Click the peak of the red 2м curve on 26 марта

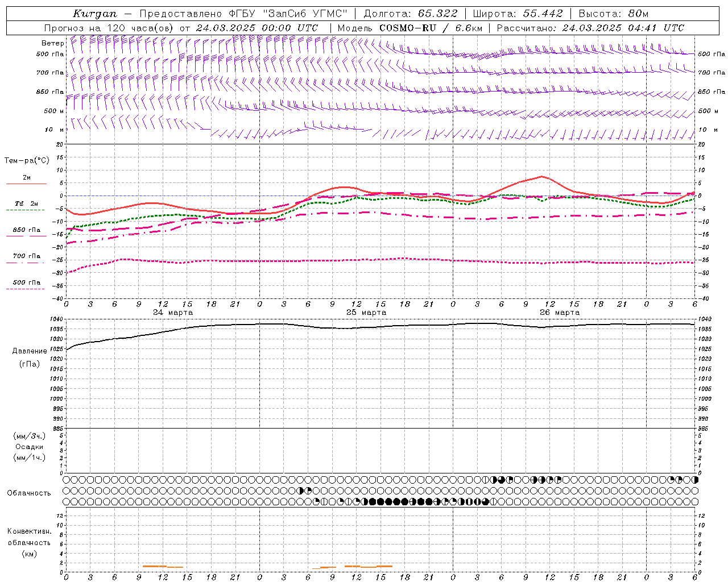542,176
